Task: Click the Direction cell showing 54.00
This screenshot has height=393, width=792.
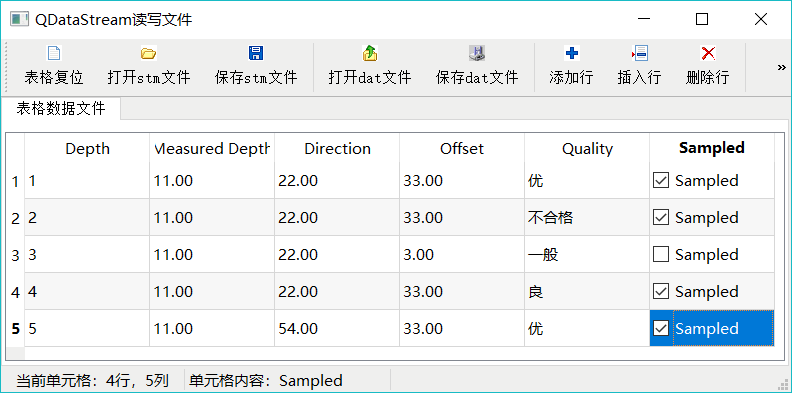Action: point(337,329)
